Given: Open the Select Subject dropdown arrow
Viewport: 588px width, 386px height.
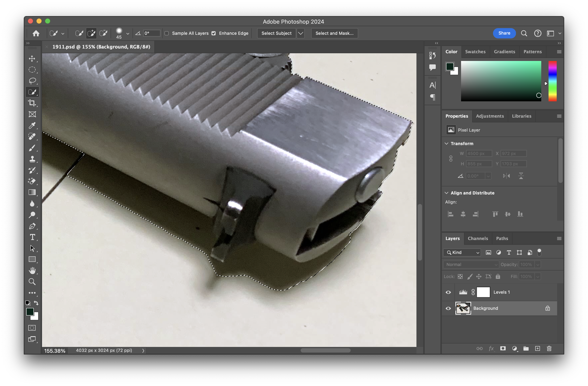Looking at the screenshot, I should [x=300, y=33].
